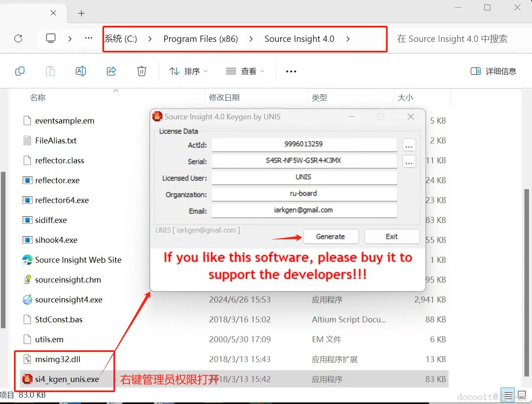Open the 排序 sort dropdown
The width and height of the screenshot is (532, 404).
(x=188, y=71)
